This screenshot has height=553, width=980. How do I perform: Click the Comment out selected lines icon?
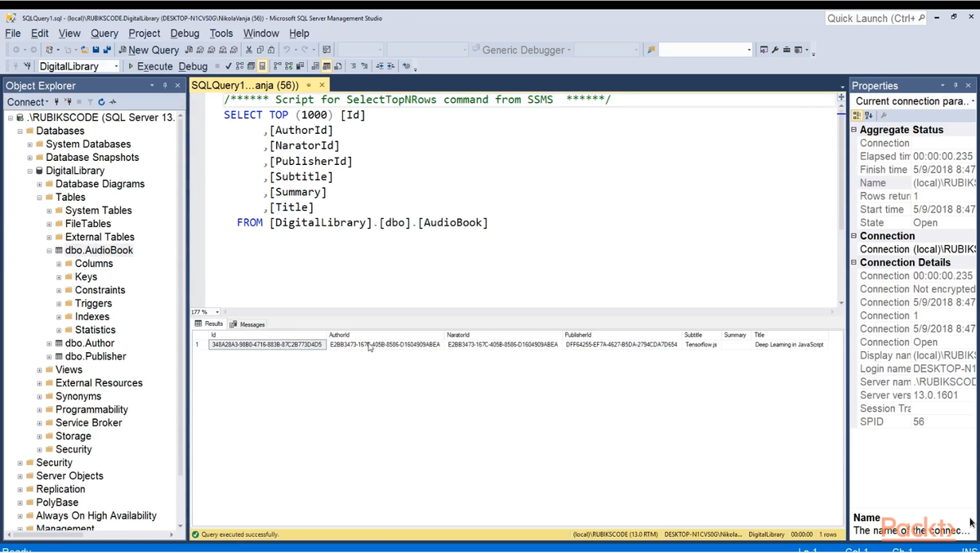point(354,66)
